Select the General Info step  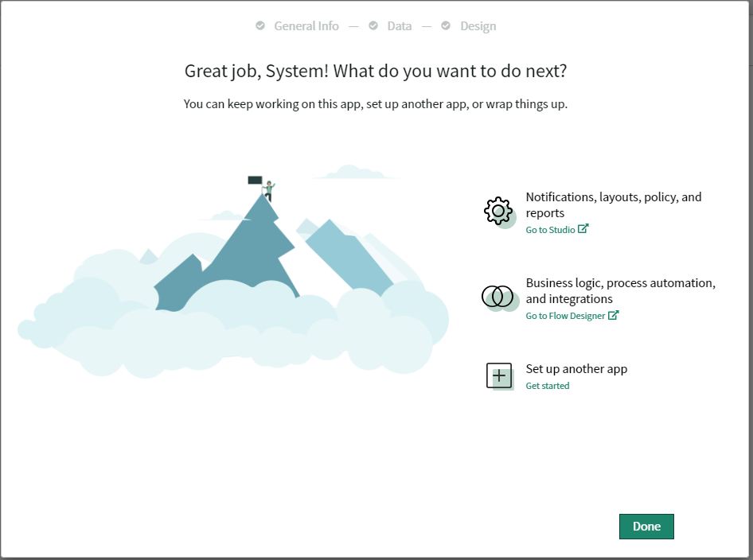[x=306, y=26]
